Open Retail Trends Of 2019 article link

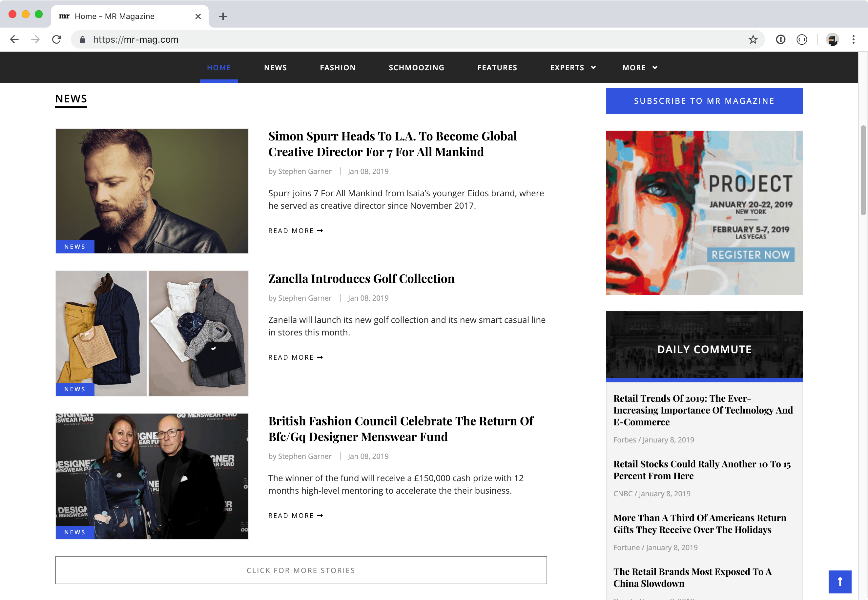pyautogui.click(x=703, y=410)
